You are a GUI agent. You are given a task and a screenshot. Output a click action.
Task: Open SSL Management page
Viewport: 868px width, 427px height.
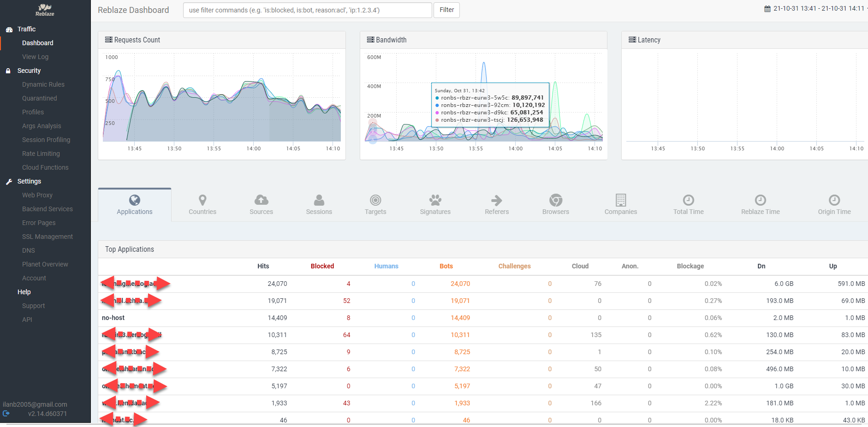48,237
